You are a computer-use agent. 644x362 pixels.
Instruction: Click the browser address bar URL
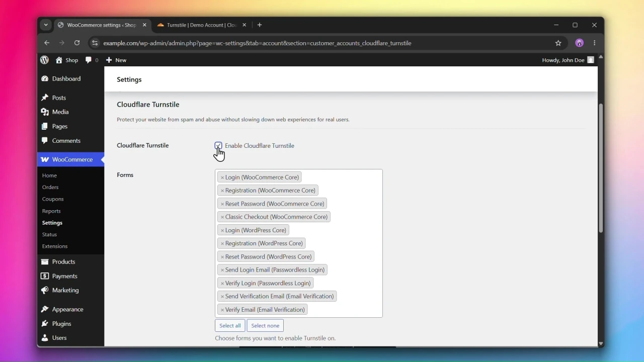point(258,43)
